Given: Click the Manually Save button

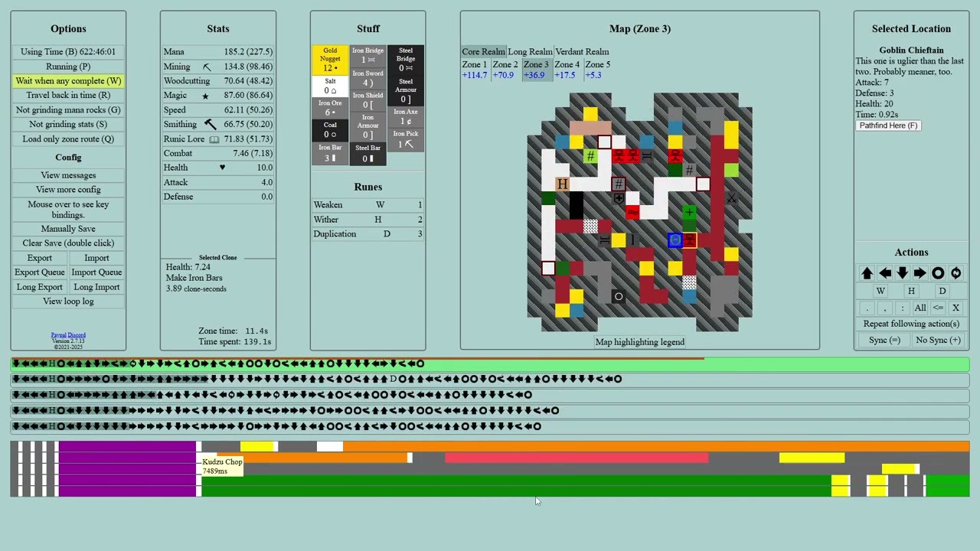Looking at the screenshot, I should tap(68, 229).
